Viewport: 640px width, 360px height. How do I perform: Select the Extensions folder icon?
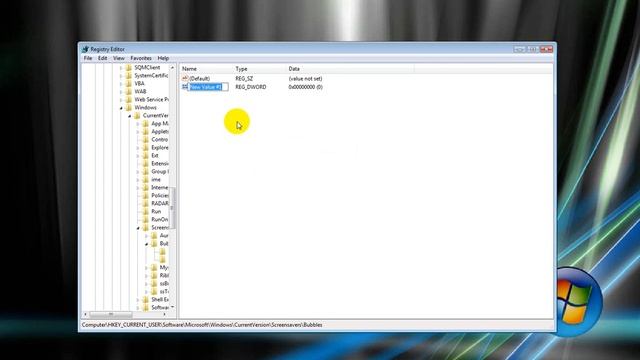coord(146,163)
